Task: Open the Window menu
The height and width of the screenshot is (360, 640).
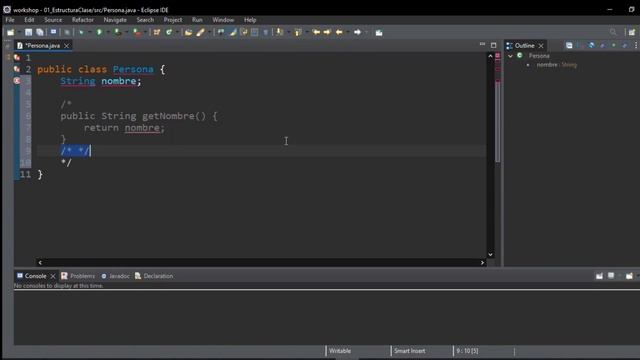Action: (223, 20)
